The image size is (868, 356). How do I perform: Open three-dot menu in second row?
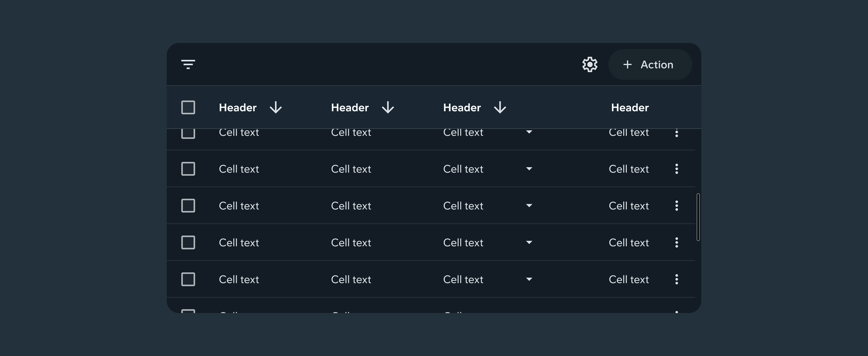pyautogui.click(x=676, y=169)
